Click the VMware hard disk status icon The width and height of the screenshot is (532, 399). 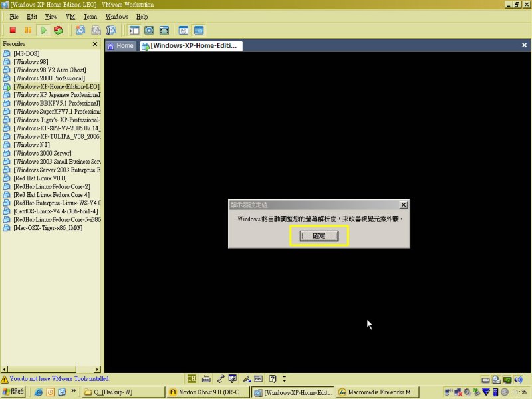pos(486,380)
